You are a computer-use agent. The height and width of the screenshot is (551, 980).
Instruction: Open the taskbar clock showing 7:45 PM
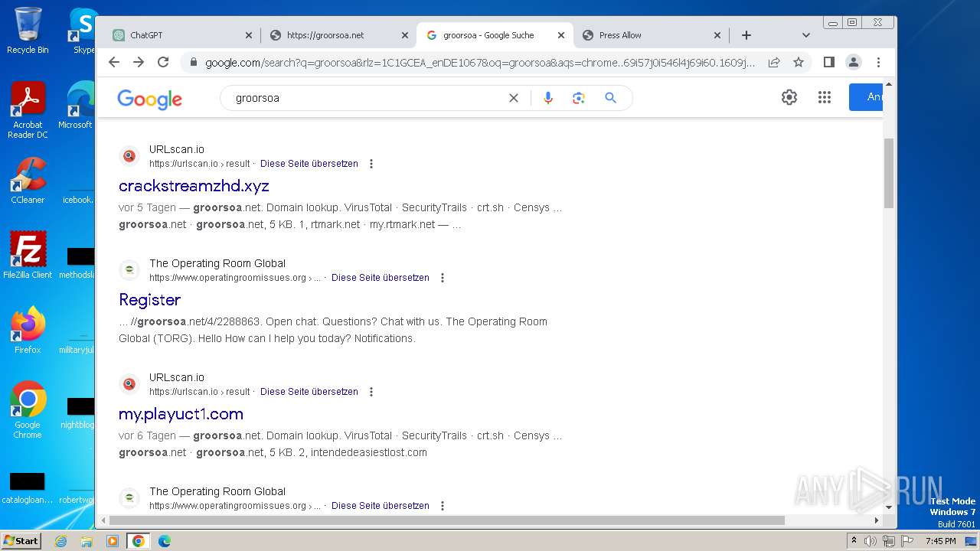pos(940,541)
